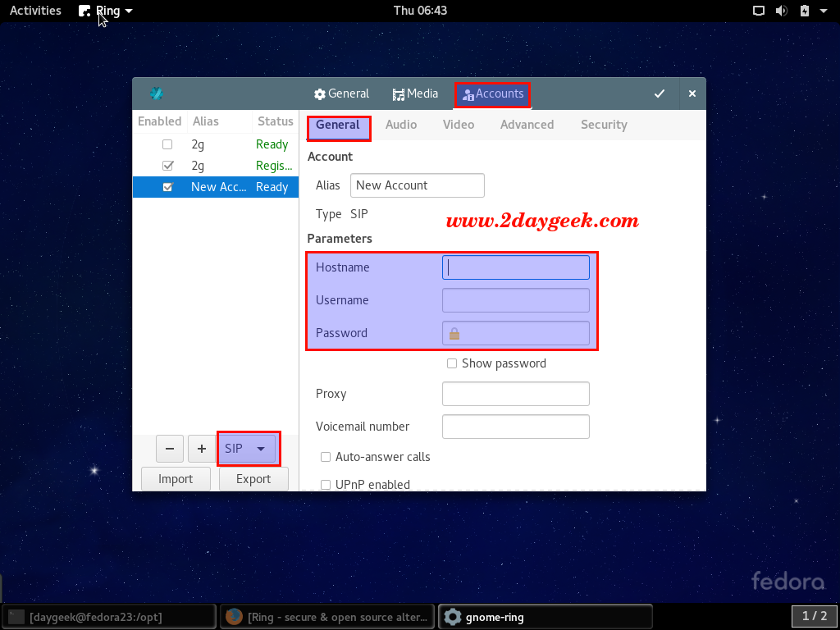
Task: Close the Ring settings dialog
Action: point(692,94)
